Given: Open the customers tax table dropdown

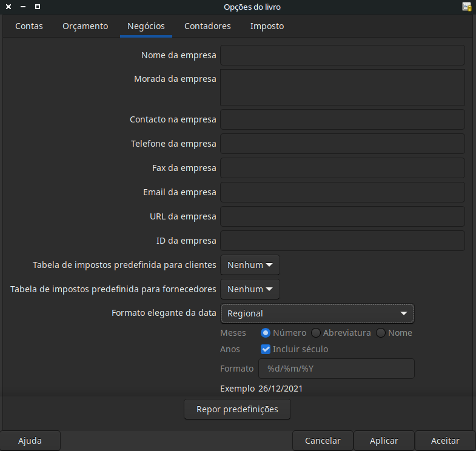Looking at the screenshot, I should (250, 265).
